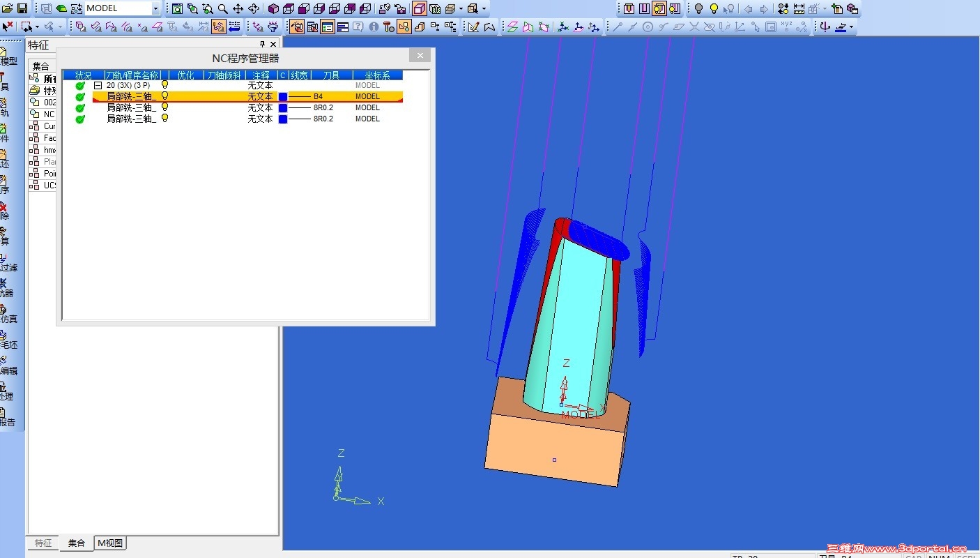Screen dimensions: 980x558
Task: Switch to the 特征 bottom tab
Action: [x=43, y=543]
